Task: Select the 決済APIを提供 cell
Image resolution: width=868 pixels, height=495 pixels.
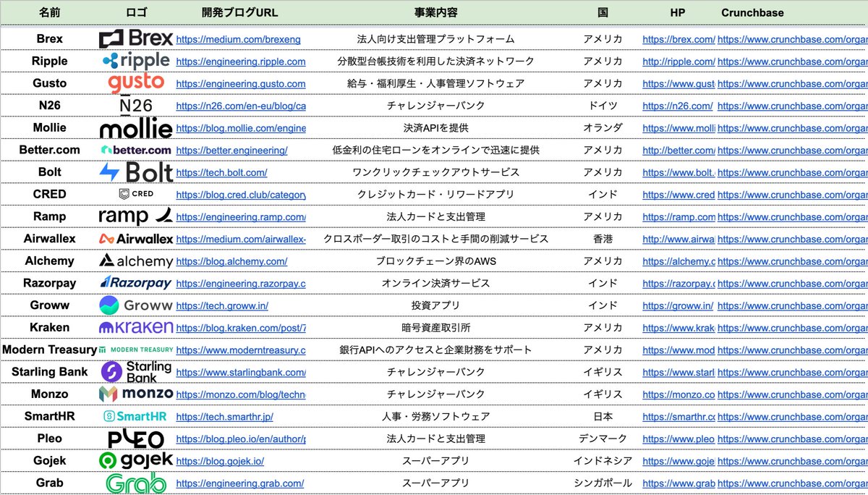Action: tap(435, 128)
